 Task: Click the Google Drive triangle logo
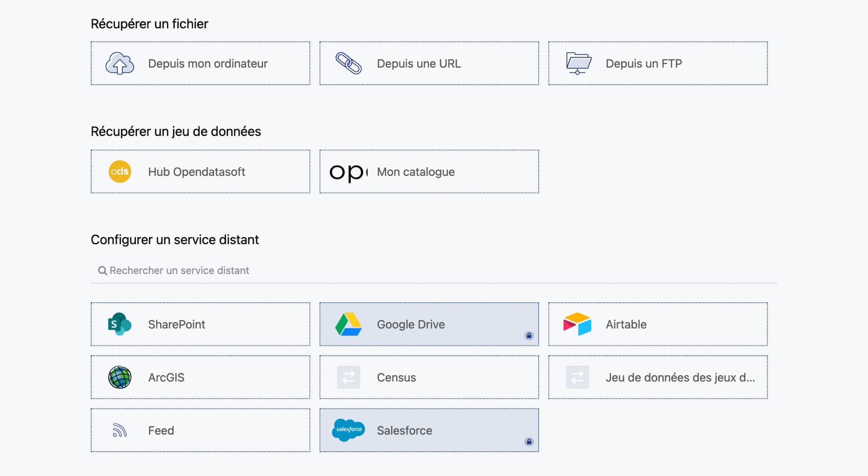tap(348, 324)
